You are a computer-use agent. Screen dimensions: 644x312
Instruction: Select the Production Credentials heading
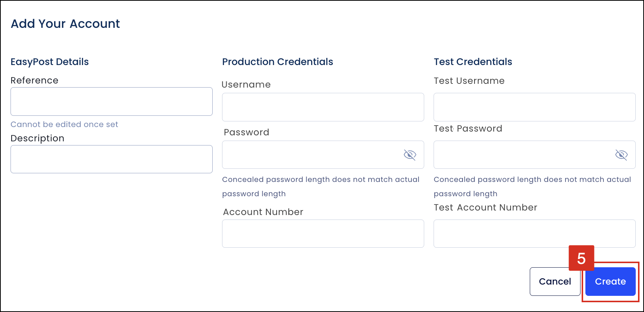point(278,62)
